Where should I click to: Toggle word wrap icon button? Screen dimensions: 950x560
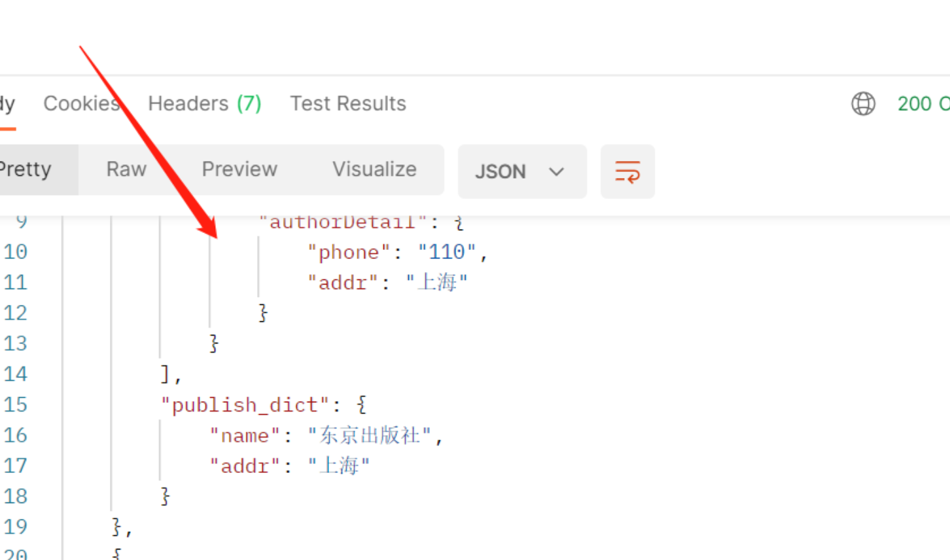coord(627,171)
